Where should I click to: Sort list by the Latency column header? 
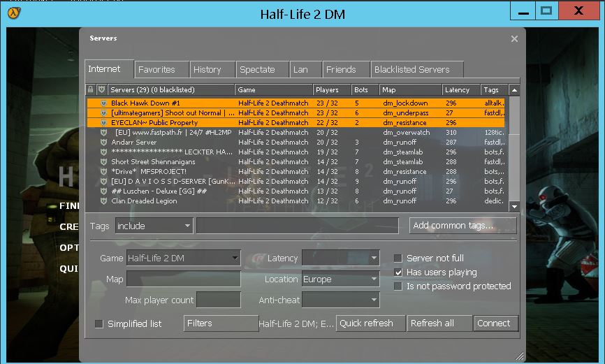pos(461,89)
